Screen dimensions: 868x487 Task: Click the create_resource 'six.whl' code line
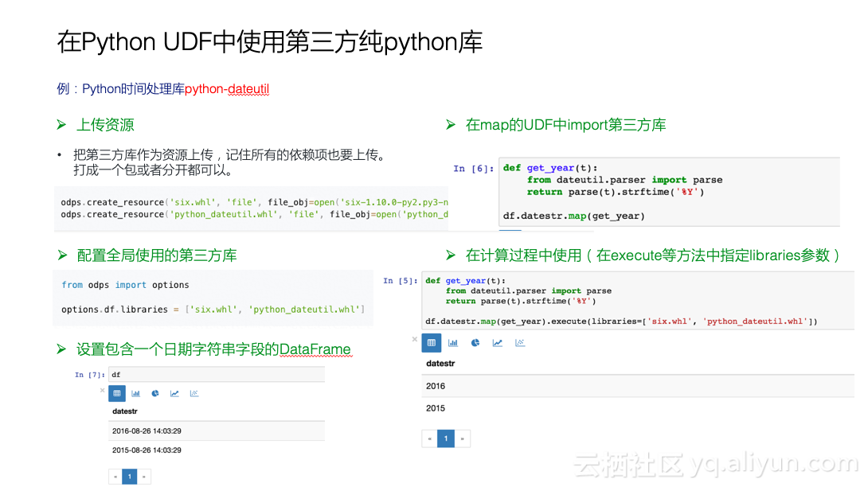click(x=255, y=203)
